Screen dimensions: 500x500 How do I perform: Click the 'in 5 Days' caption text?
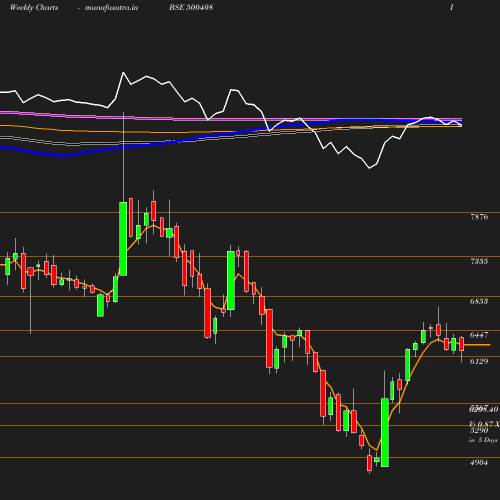pos(483,440)
